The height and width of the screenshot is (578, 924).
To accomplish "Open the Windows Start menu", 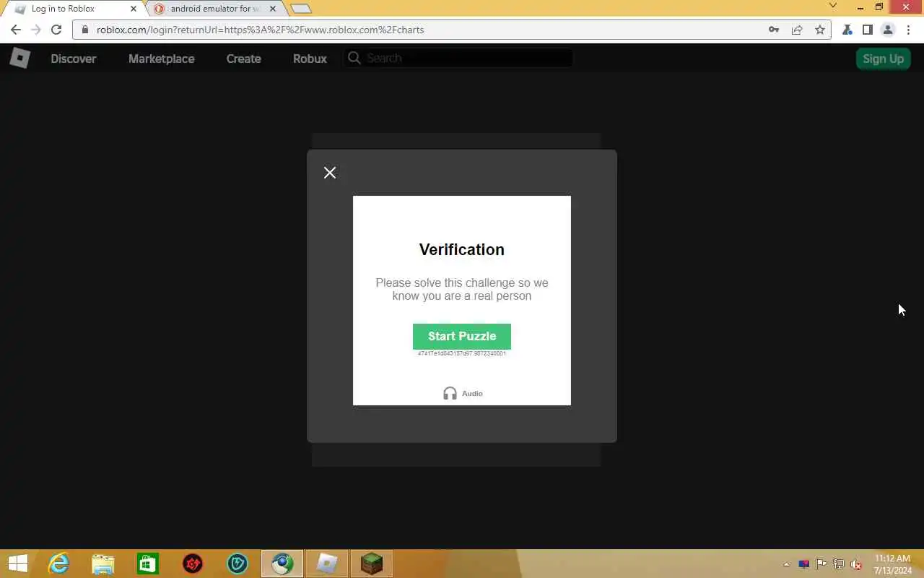I will click(x=17, y=564).
